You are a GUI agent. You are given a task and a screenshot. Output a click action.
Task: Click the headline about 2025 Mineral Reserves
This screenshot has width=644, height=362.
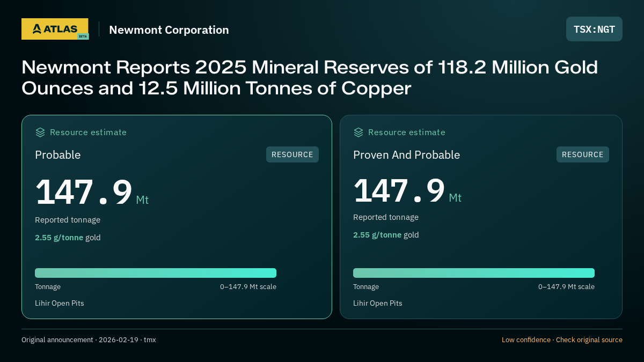coord(310,78)
